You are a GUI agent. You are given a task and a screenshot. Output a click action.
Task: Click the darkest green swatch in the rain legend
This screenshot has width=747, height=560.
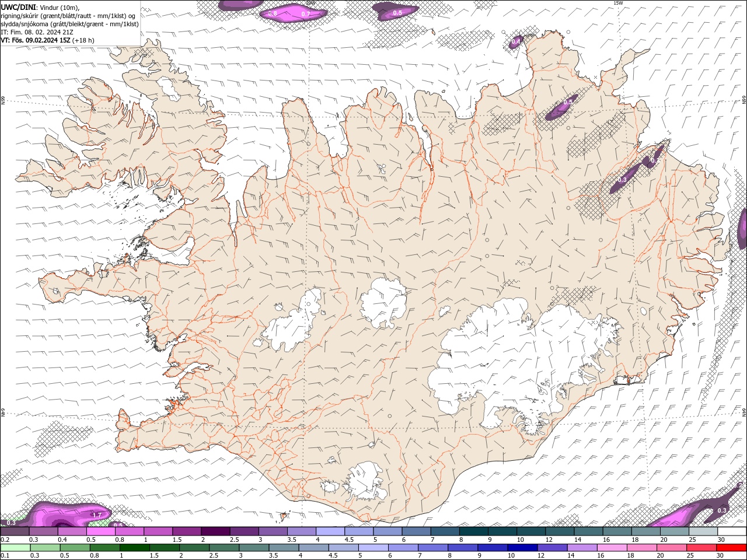(135, 547)
